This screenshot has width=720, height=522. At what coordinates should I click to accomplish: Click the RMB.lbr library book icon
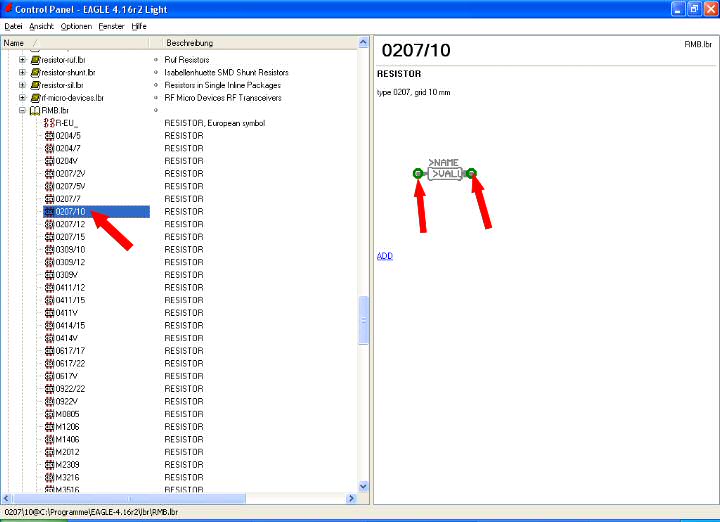(x=35, y=111)
